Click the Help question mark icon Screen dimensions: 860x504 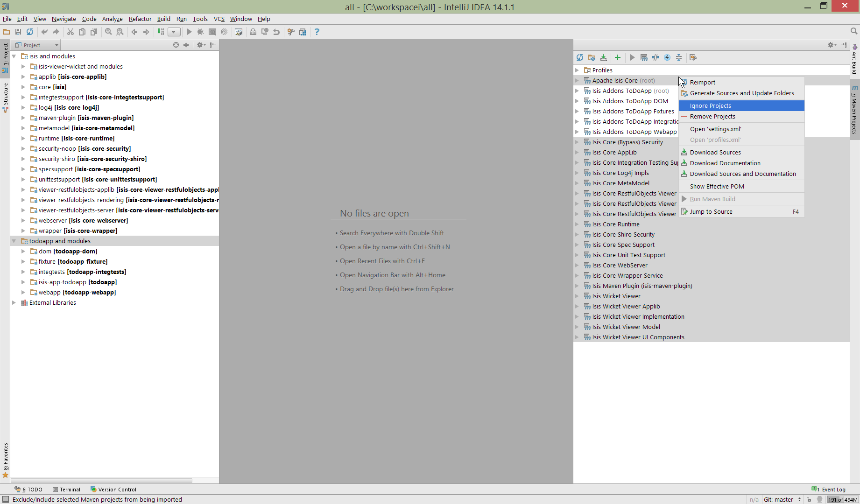(x=317, y=32)
